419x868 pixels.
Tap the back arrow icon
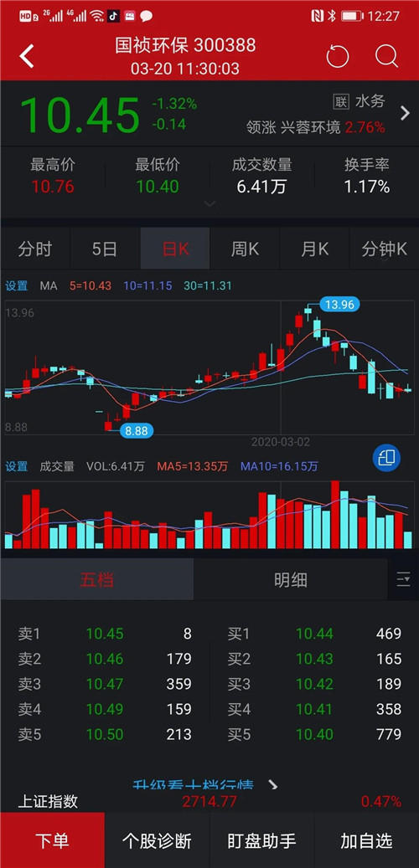(26, 56)
